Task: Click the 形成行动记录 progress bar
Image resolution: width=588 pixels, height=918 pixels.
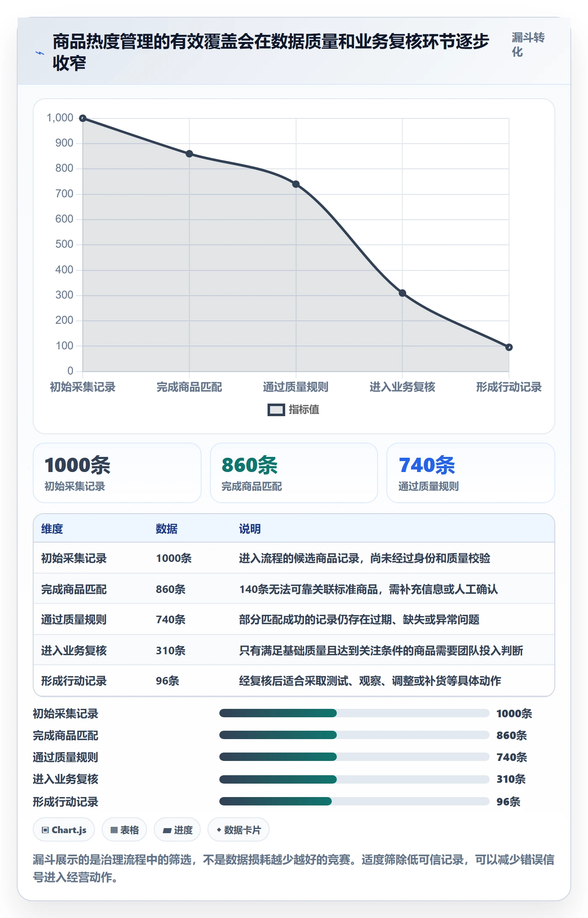Action: tap(354, 801)
